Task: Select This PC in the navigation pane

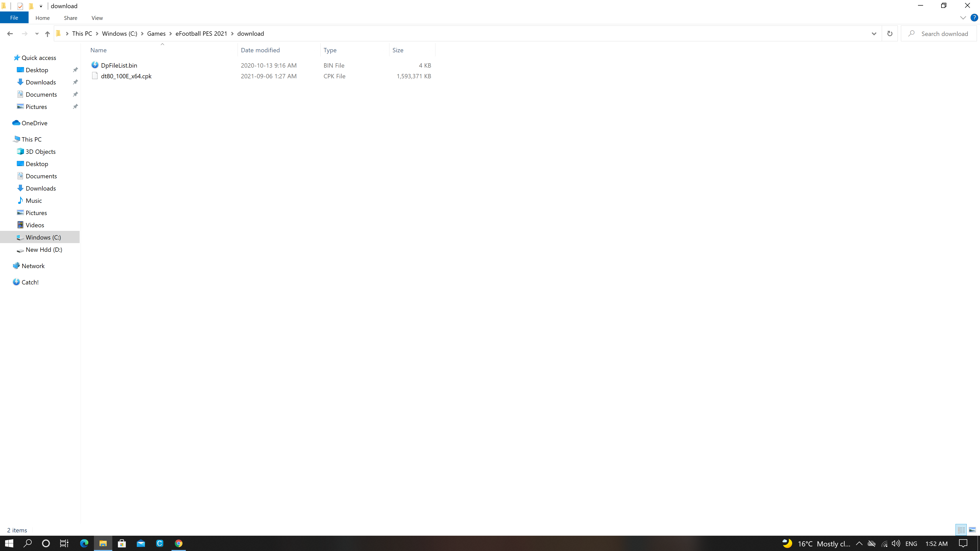Action: [x=31, y=140]
